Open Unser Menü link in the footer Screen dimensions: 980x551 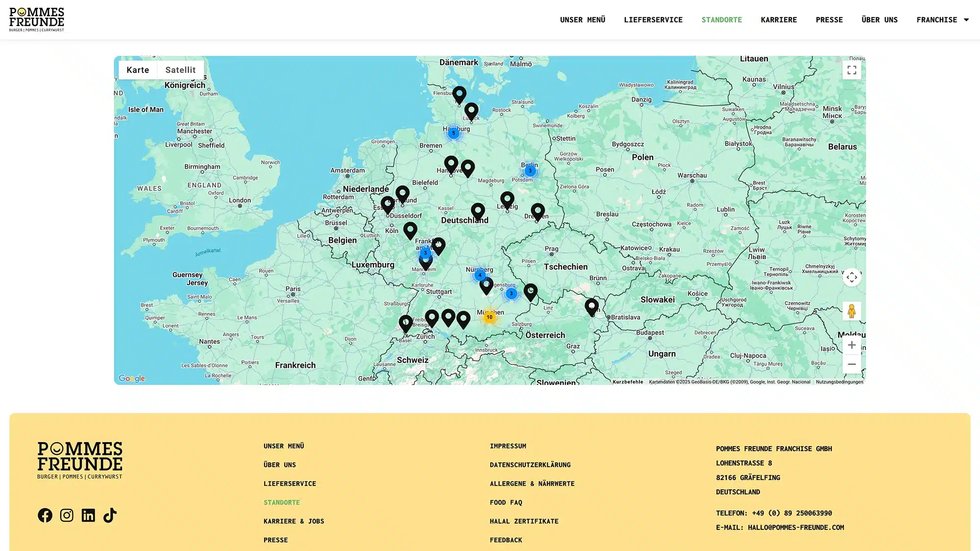pos(284,446)
